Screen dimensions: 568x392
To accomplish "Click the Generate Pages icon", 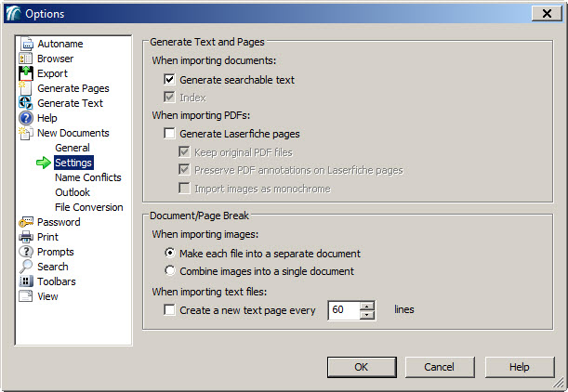I will pyautogui.click(x=26, y=88).
